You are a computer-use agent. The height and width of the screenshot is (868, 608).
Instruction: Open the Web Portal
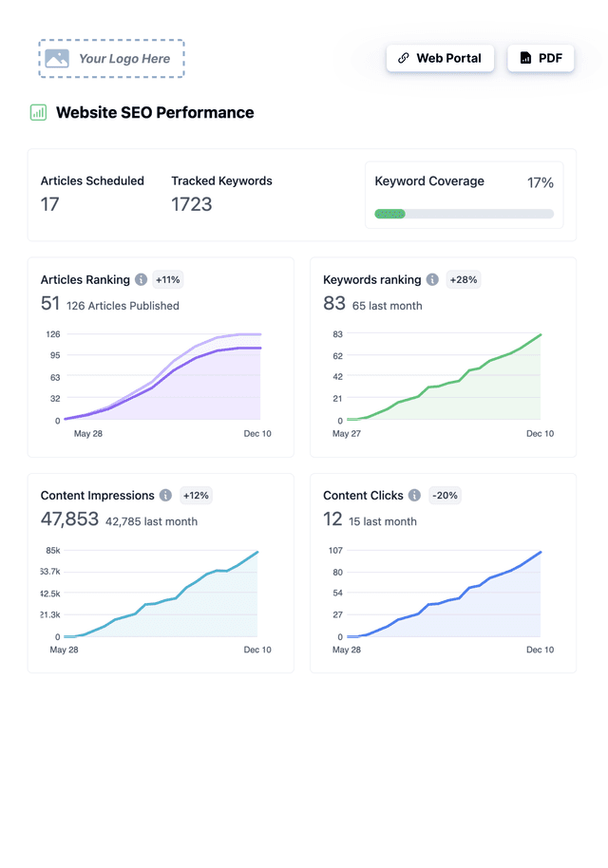pos(440,58)
